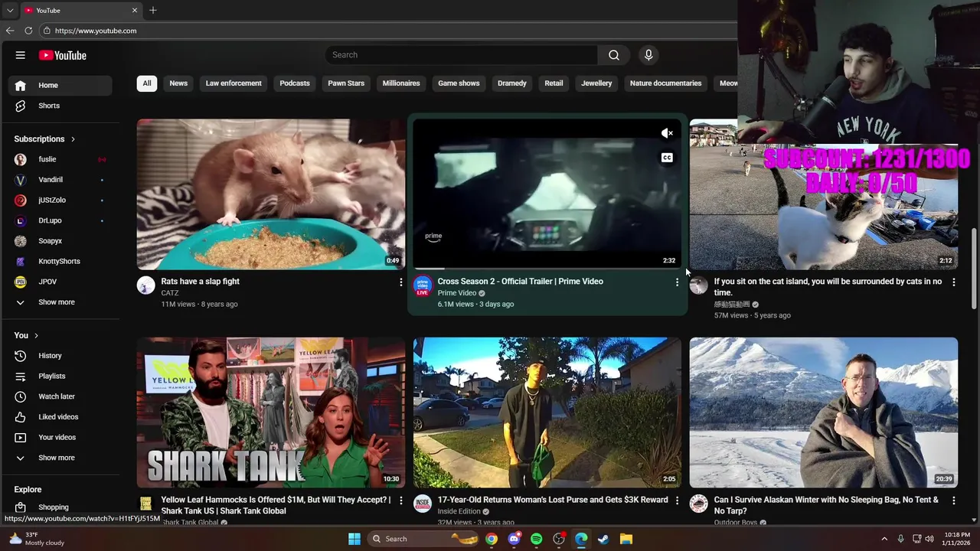The width and height of the screenshot is (980, 551).
Task: Show hidden system tray icons
Action: click(x=884, y=539)
